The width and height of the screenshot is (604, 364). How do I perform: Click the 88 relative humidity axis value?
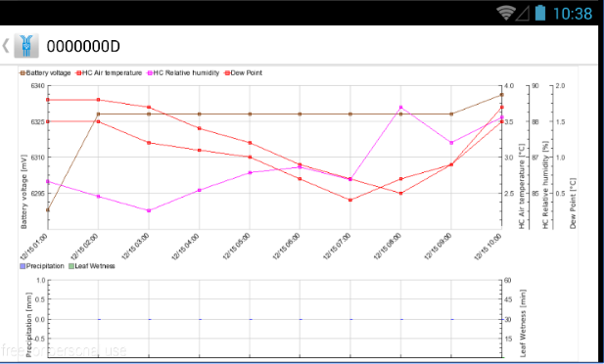coord(535,121)
